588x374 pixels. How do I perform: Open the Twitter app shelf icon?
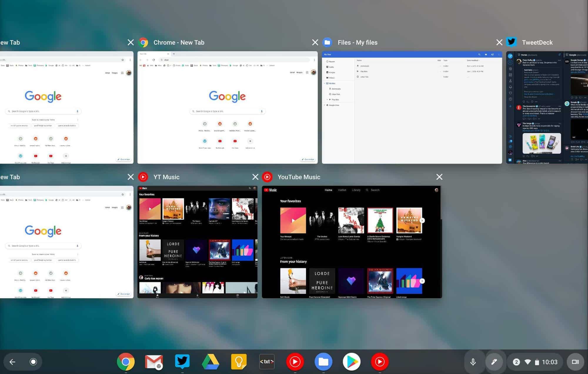tap(182, 362)
